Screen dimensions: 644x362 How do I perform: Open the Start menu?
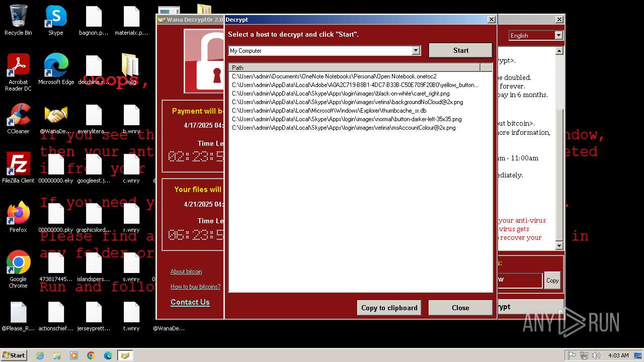tap(14, 355)
